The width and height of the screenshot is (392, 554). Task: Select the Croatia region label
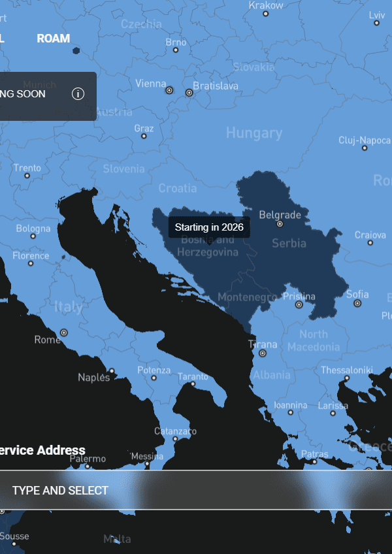pos(177,188)
